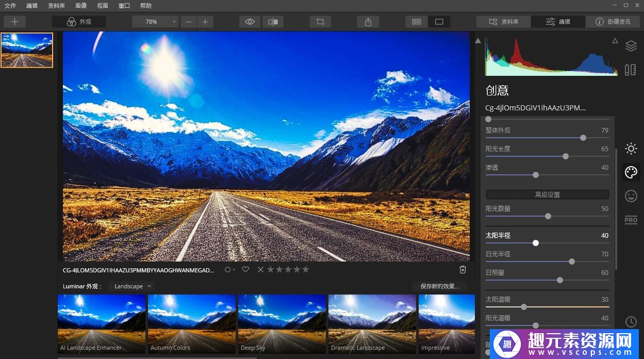The image size is (644, 359).
Task: Open the Layers panel icon
Action: 631,46
